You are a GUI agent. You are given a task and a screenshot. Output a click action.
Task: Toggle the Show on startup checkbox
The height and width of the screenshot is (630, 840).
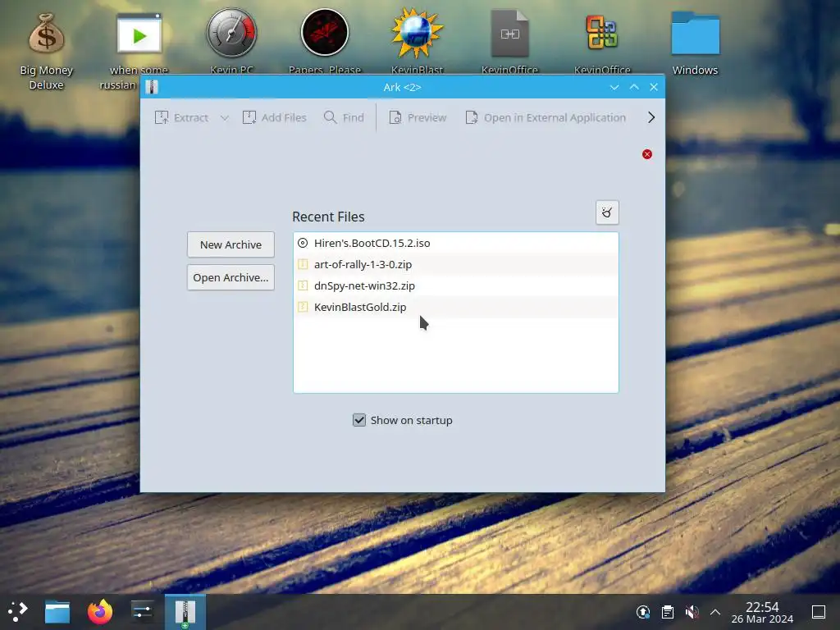pos(359,420)
